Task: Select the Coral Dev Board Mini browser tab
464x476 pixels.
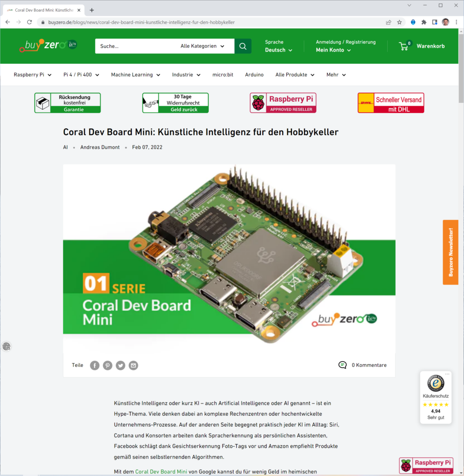Action: [x=44, y=10]
